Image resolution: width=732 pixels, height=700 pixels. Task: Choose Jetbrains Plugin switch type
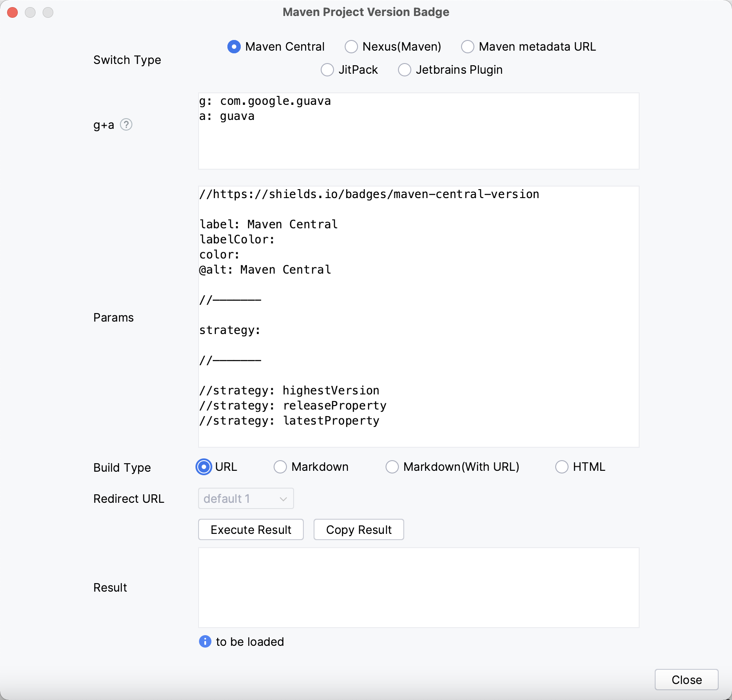405,70
